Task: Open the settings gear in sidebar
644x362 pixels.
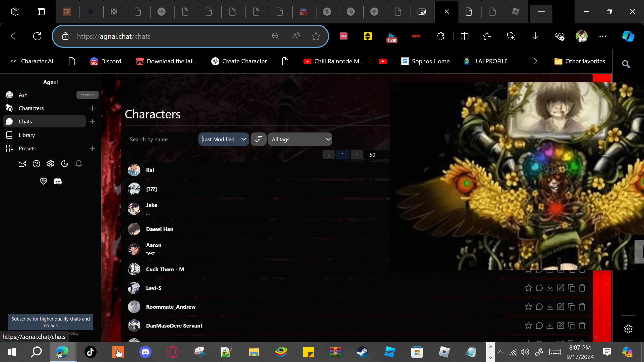Action: [51, 164]
